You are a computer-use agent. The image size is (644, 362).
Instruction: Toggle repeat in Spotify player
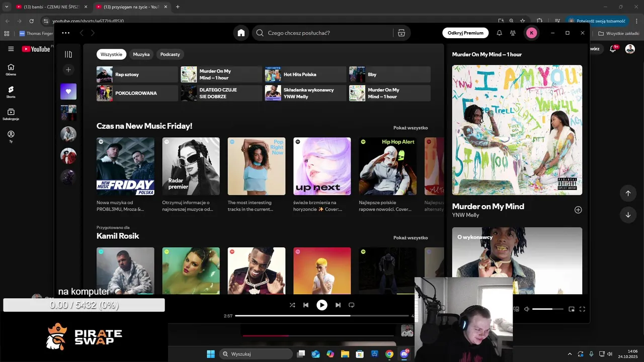click(352, 305)
